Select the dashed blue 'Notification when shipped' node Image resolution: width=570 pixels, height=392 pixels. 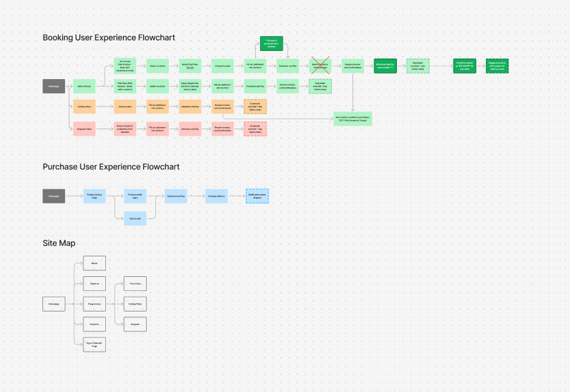pos(257,196)
